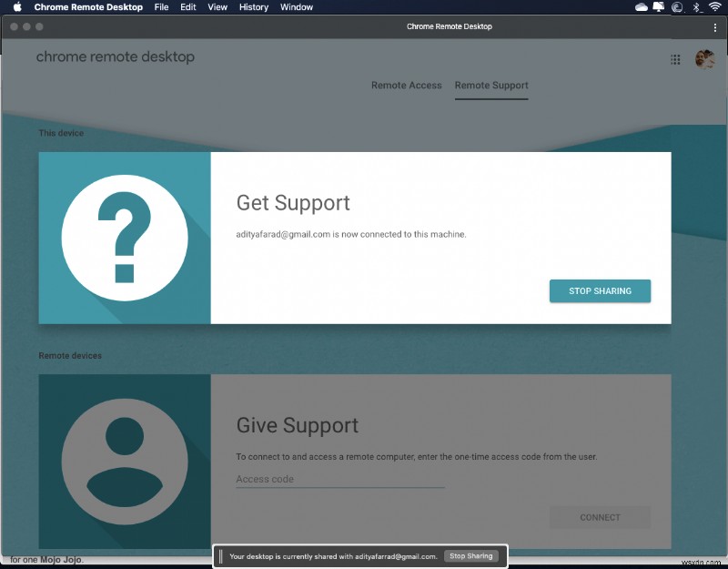Click the 'Remote devices' section label
728x569 pixels.
pyautogui.click(x=70, y=355)
